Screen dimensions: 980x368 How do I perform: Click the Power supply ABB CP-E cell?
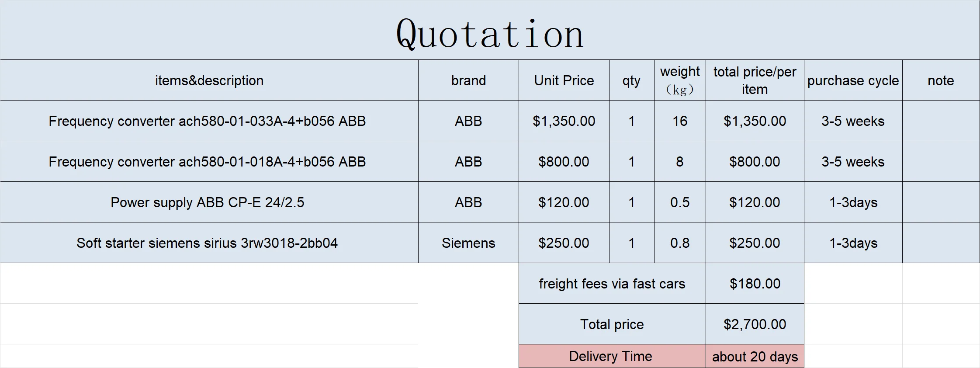tap(209, 202)
